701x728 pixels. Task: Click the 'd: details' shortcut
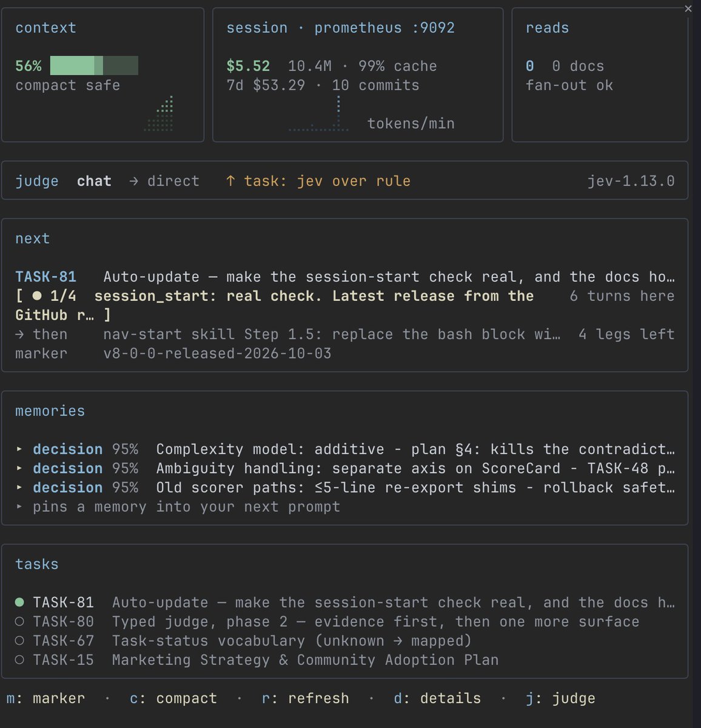coord(437,699)
